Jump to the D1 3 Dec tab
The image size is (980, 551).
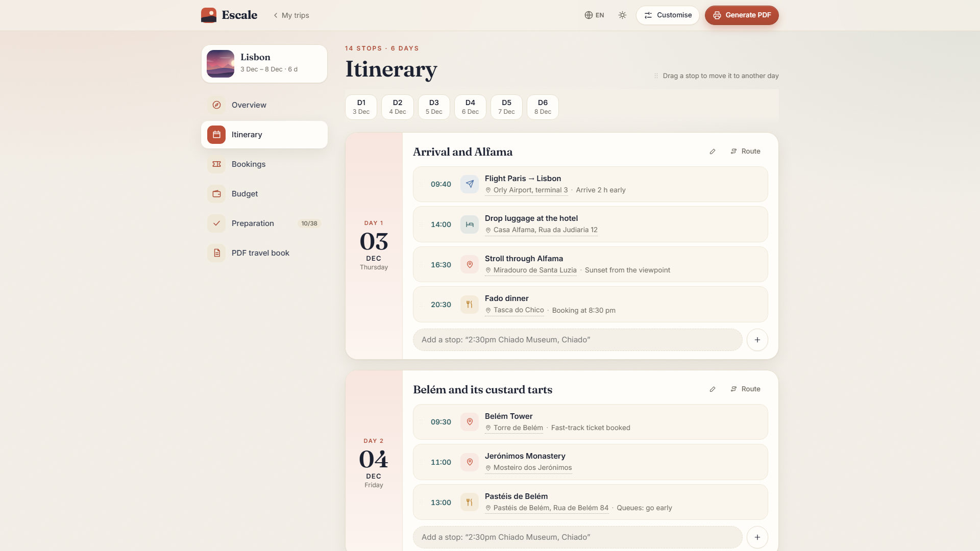click(x=361, y=107)
